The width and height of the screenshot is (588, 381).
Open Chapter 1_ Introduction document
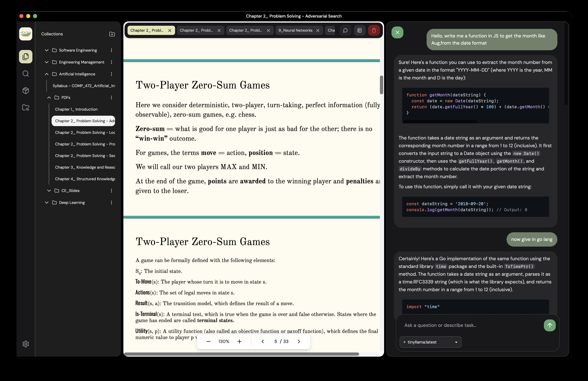(x=76, y=109)
